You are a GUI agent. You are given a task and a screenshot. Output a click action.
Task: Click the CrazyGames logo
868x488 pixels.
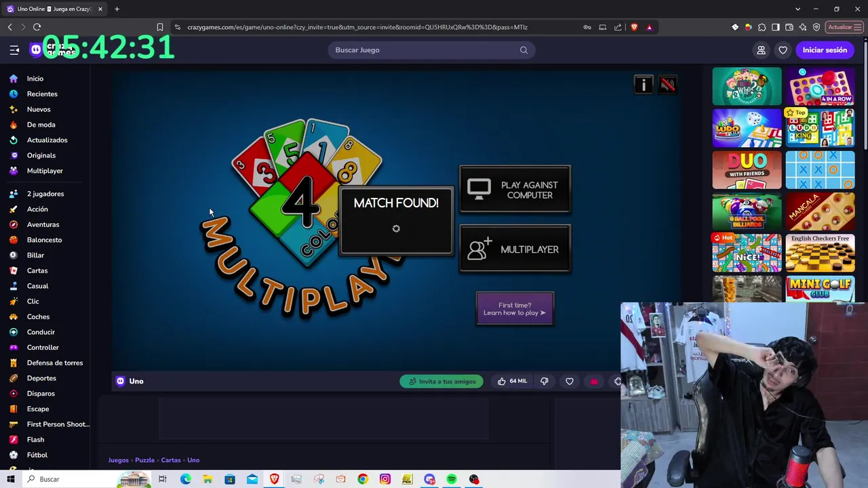(x=52, y=50)
